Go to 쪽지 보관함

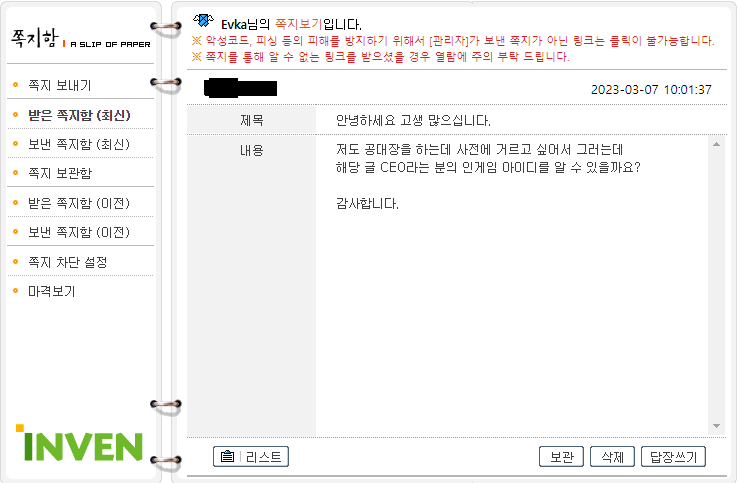[60, 173]
